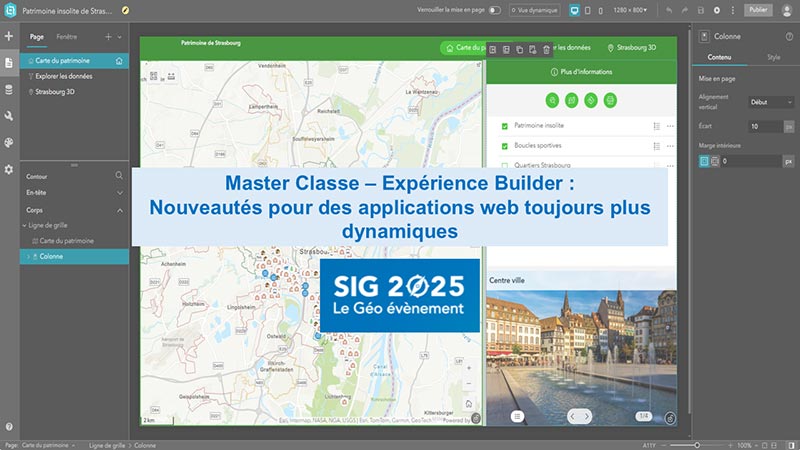Toggle Verrouiller la mise en page switch

[x=494, y=10]
